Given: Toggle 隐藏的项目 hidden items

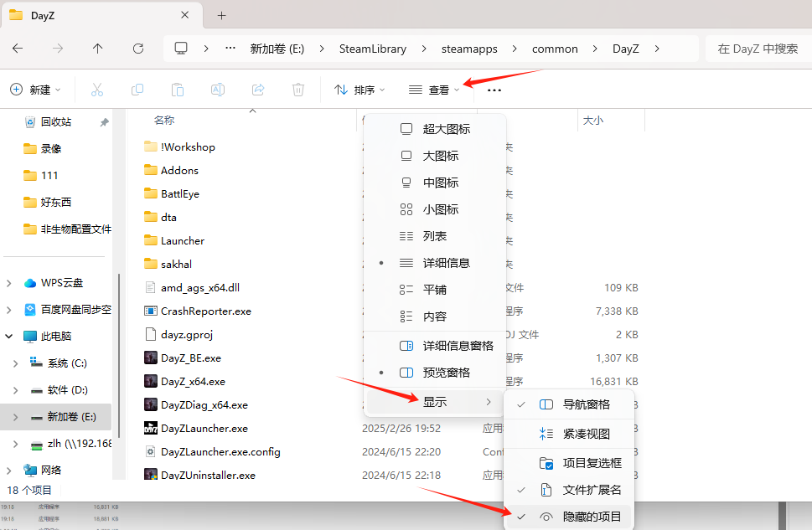Looking at the screenshot, I should point(569,517).
